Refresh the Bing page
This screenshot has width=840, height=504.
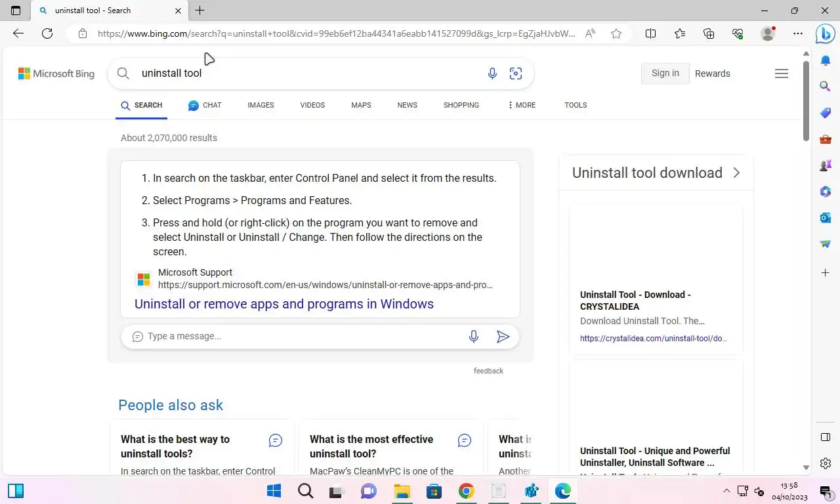click(47, 33)
